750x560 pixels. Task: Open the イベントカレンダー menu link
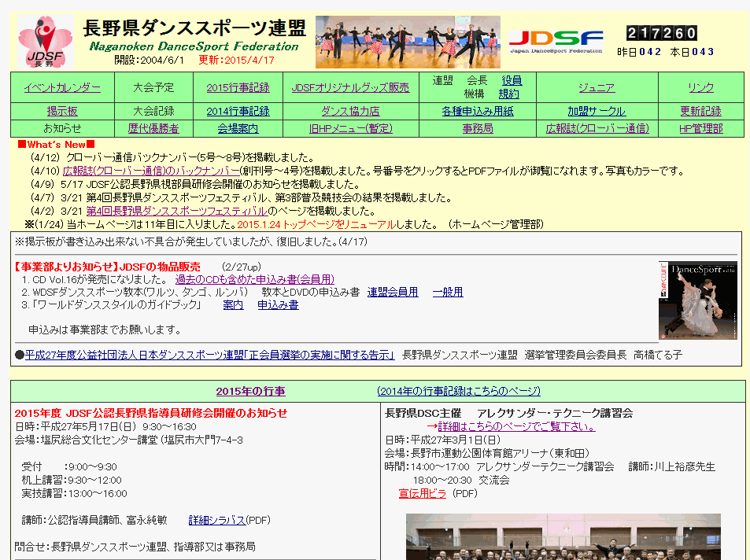62,87
